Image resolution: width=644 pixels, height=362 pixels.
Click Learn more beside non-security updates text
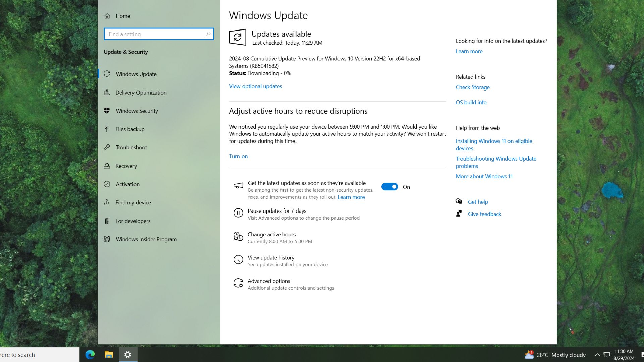351,197
